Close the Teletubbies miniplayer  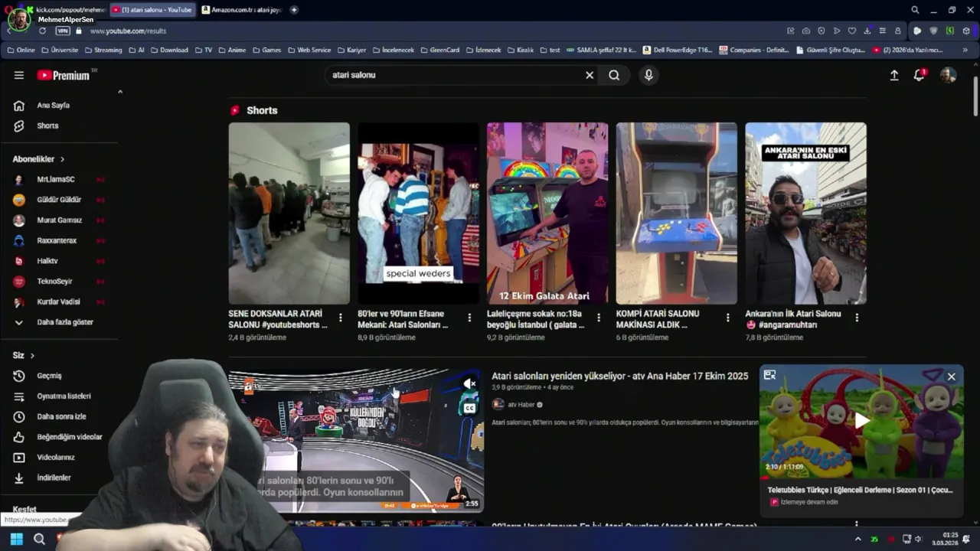point(951,377)
